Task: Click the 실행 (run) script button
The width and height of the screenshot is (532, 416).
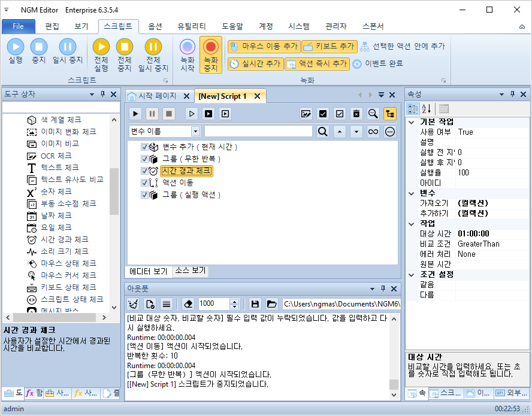Action: (x=16, y=51)
